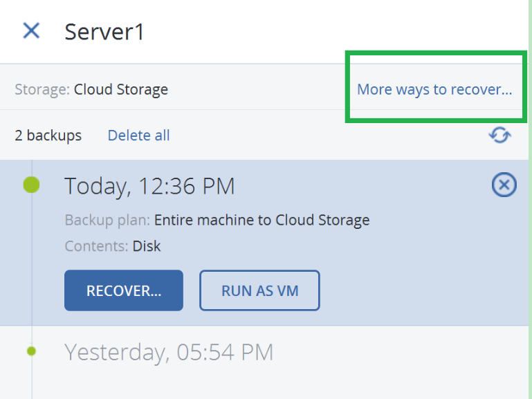The image size is (532, 399).
Task: Start recovery with the RECOVER... button
Action: pyautogui.click(x=124, y=290)
